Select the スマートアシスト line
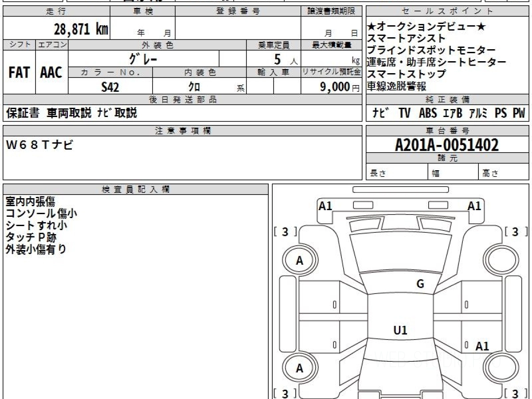The image size is (532, 399). (x=407, y=39)
